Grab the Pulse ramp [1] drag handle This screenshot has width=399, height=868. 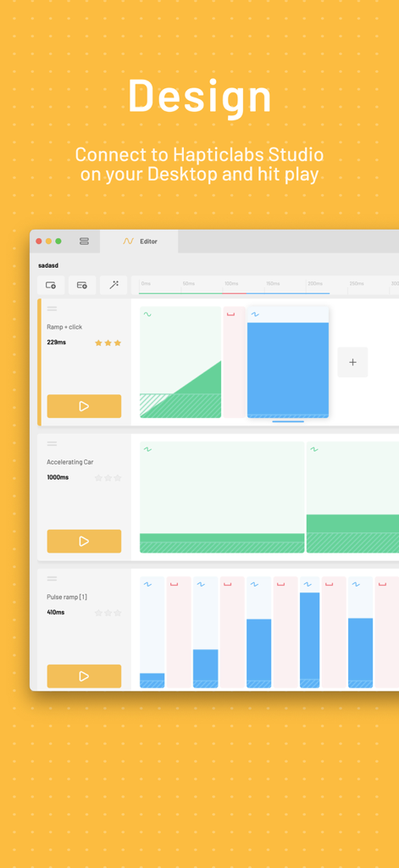[52, 578]
